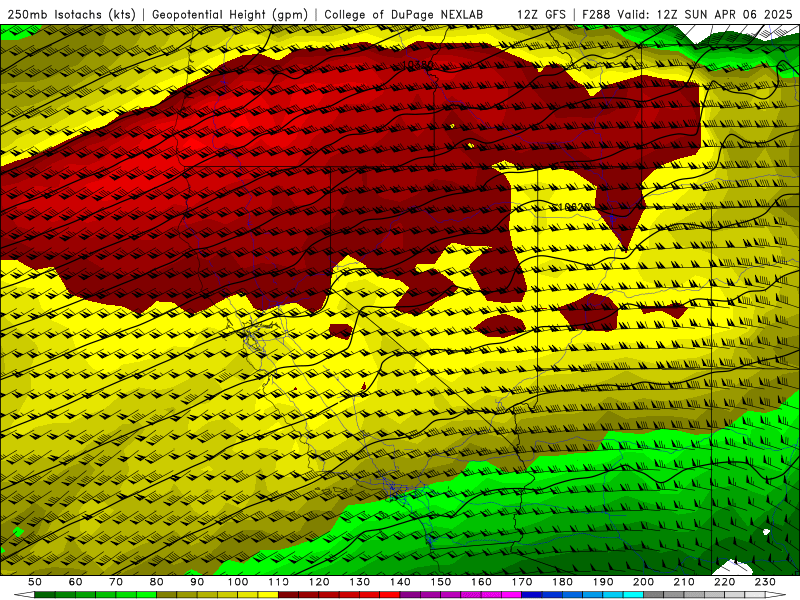Select the dark maroon swatch just right of 110
This screenshot has height=600, width=800.
[288, 595]
